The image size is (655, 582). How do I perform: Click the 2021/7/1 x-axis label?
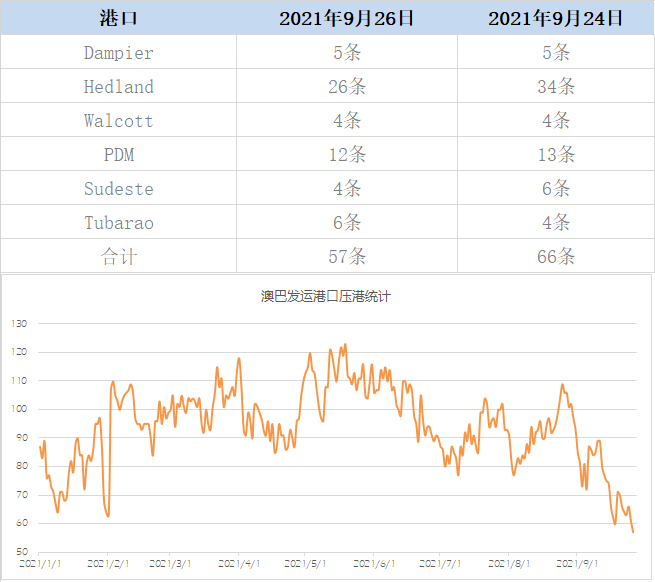click(440, 564)
